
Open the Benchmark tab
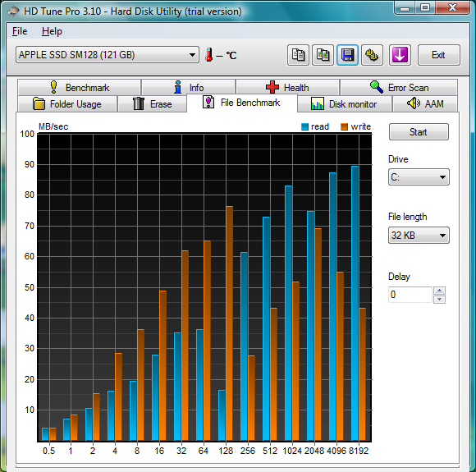pos(80,88)
